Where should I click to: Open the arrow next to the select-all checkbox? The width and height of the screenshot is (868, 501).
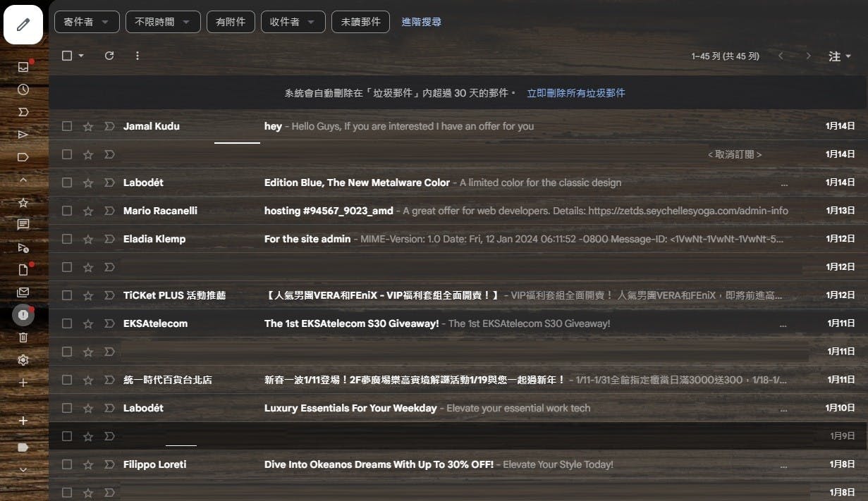pos(81,56)
